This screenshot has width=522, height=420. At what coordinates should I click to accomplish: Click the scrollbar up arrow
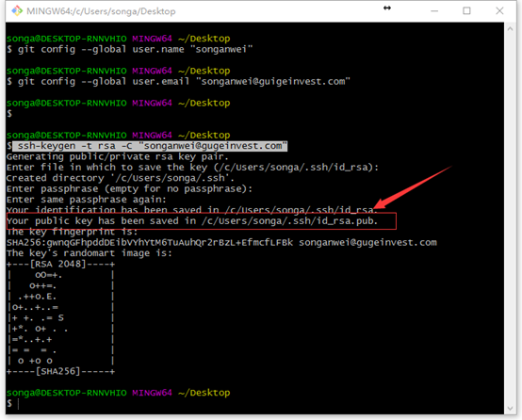[x=510, y=29]
